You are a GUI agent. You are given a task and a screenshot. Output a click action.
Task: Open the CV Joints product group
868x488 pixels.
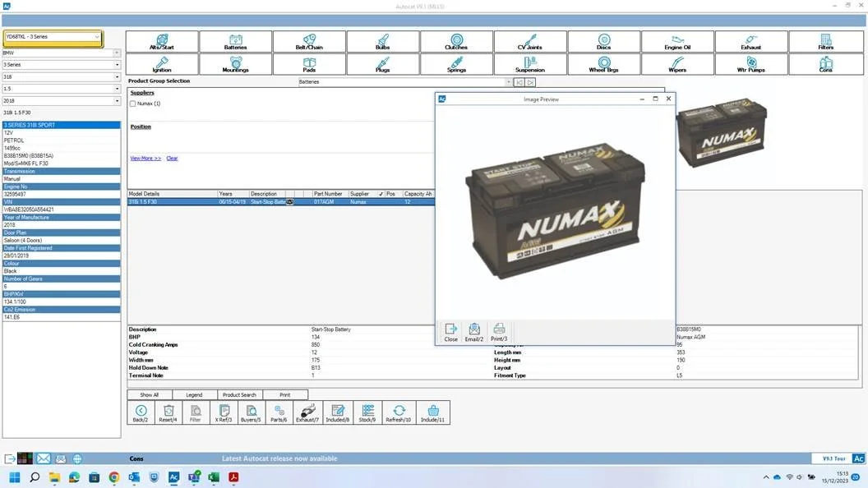point(530,42)
